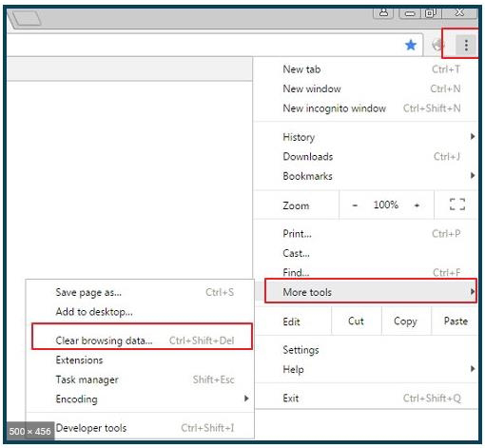The image size is (485, 448).
Task: Open Settings from the menu
Action: (366, 350)
